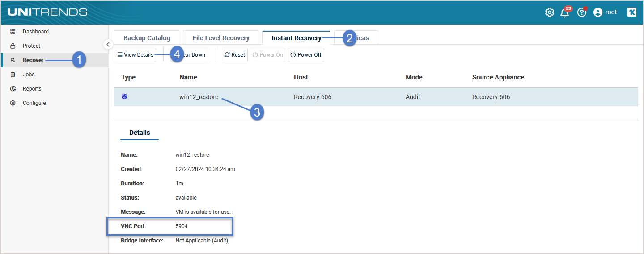Sort by the Type column header
Image resolution: width=644 pixels, height=254 pixels.
coord(128,77)
